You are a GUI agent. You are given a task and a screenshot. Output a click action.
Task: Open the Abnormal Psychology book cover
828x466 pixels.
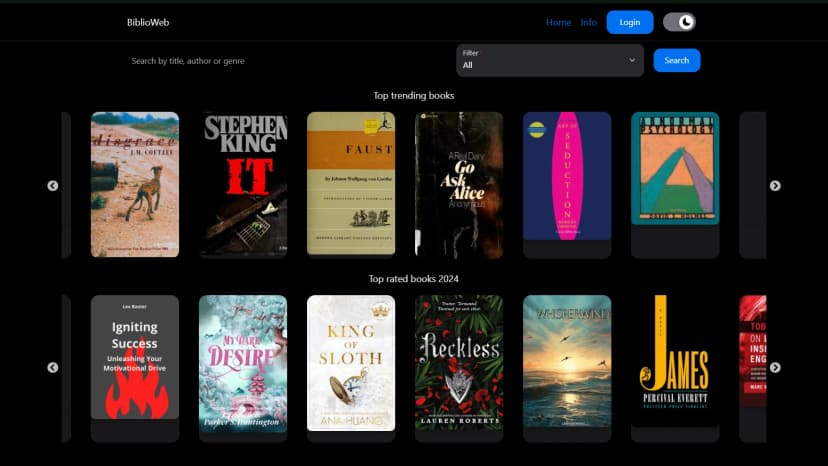pyautogui.click(x=675, y=169)
